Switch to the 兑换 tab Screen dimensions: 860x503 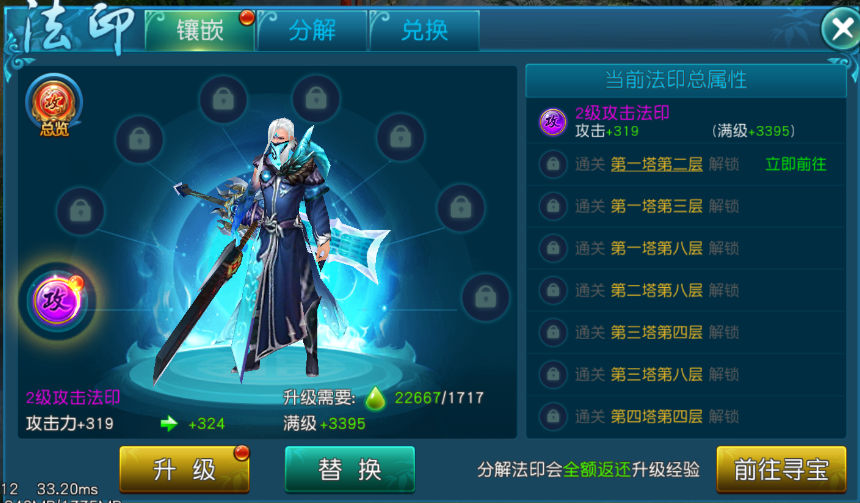point(425,30)
